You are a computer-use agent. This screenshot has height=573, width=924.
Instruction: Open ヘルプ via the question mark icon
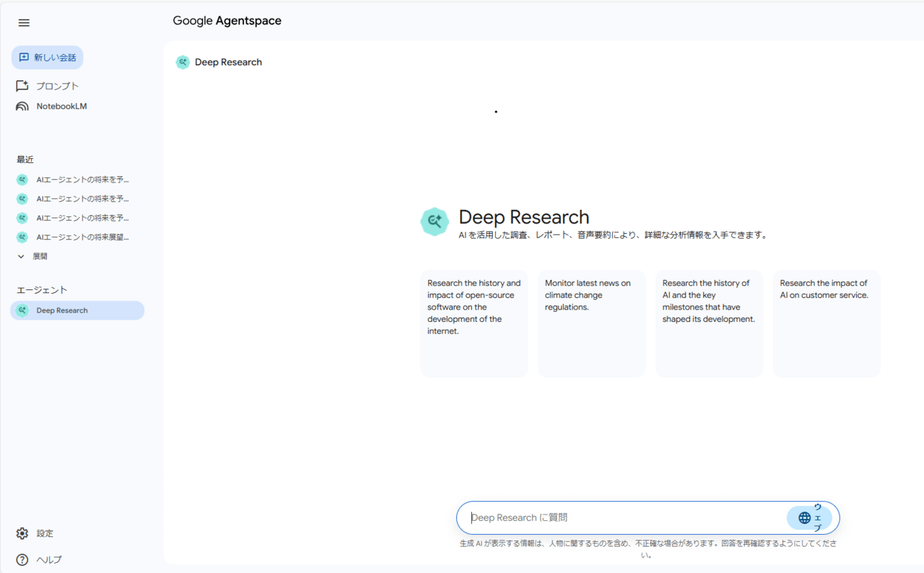point(22,559)
